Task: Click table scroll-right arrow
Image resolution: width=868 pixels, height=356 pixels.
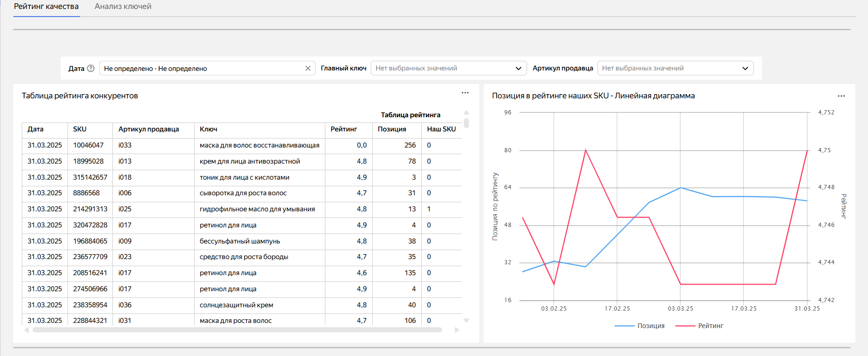Action: click(x=457, y=330)
